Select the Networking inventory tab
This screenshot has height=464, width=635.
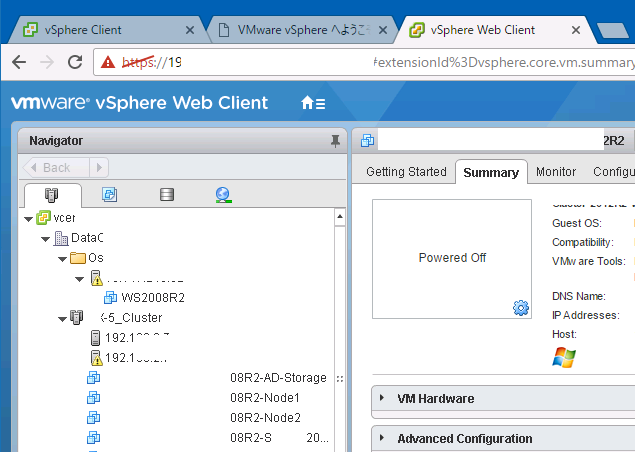pyautogui.click(x=224, y=195)
